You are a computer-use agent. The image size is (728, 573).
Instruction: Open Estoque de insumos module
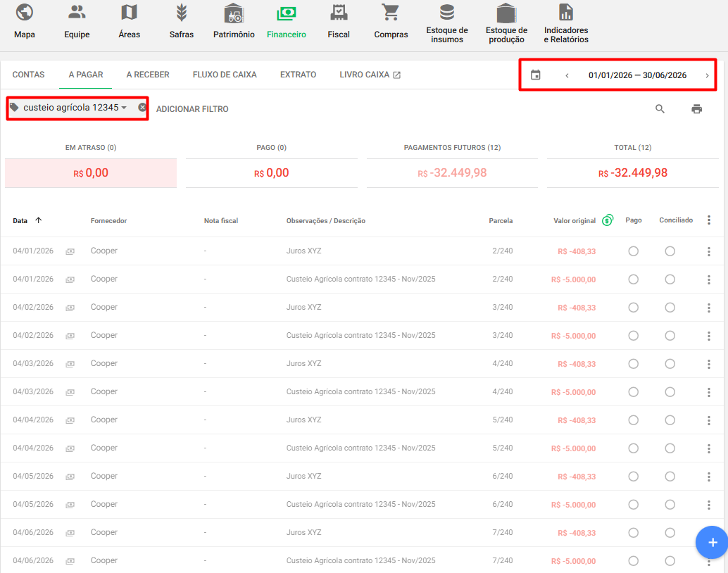click(446, 13)
